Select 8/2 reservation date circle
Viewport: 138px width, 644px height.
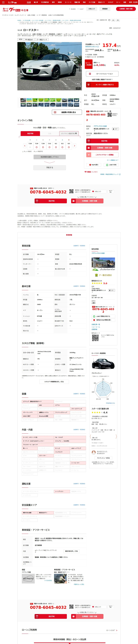(62, 147)
